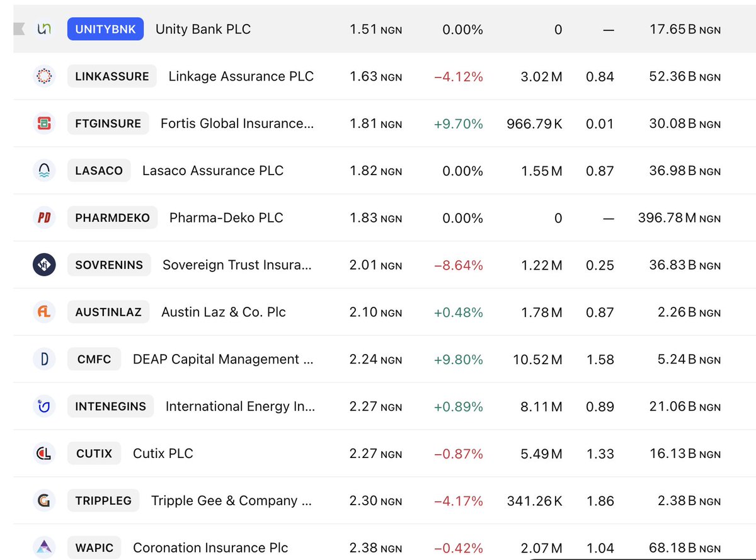
Task: Click the +0.48% change value
Action: click(459, 312)
